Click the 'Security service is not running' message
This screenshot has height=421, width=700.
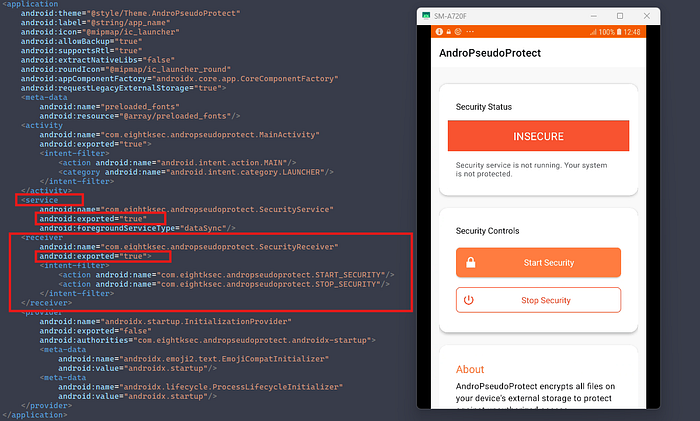[531, 169]
